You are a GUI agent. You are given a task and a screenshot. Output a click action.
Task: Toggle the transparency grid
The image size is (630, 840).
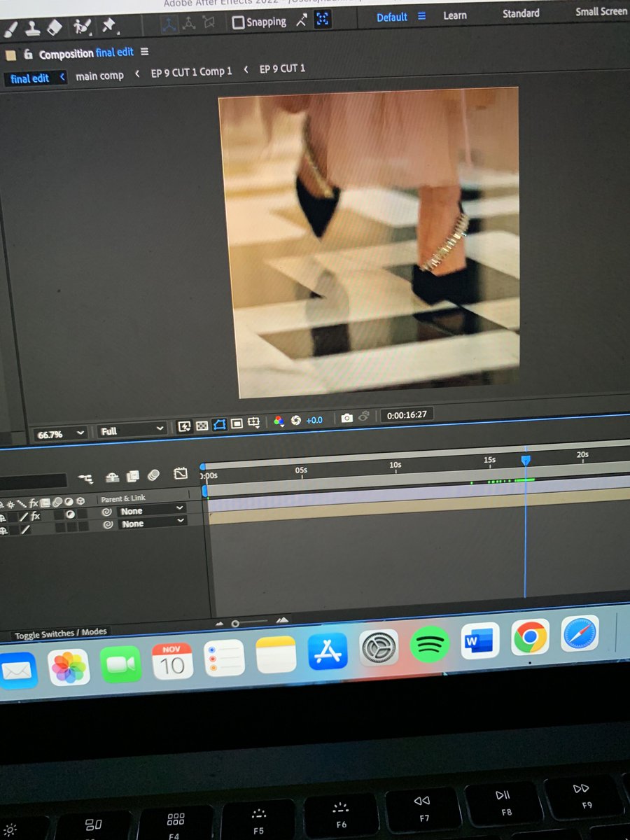pos(202,426)
